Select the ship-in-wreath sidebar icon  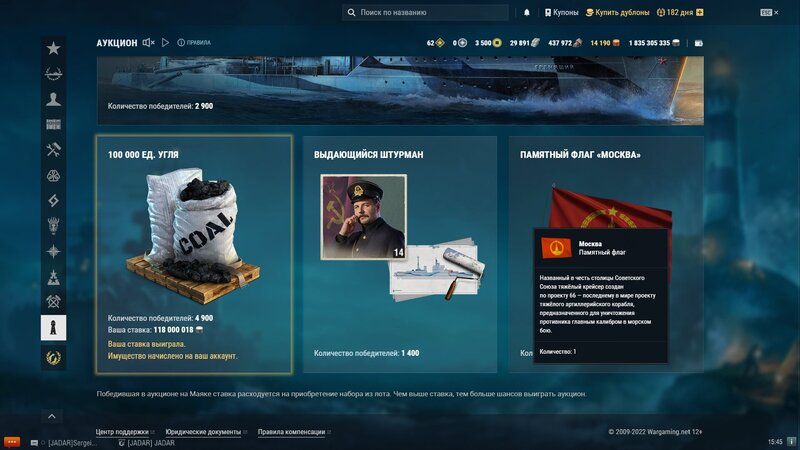pyautogui.click(x=54, y=74)
